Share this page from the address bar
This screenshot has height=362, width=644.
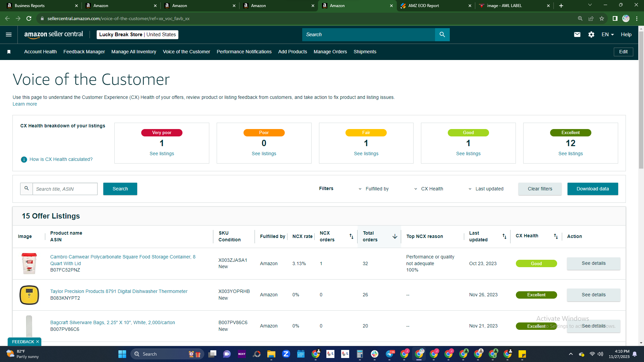591,18
